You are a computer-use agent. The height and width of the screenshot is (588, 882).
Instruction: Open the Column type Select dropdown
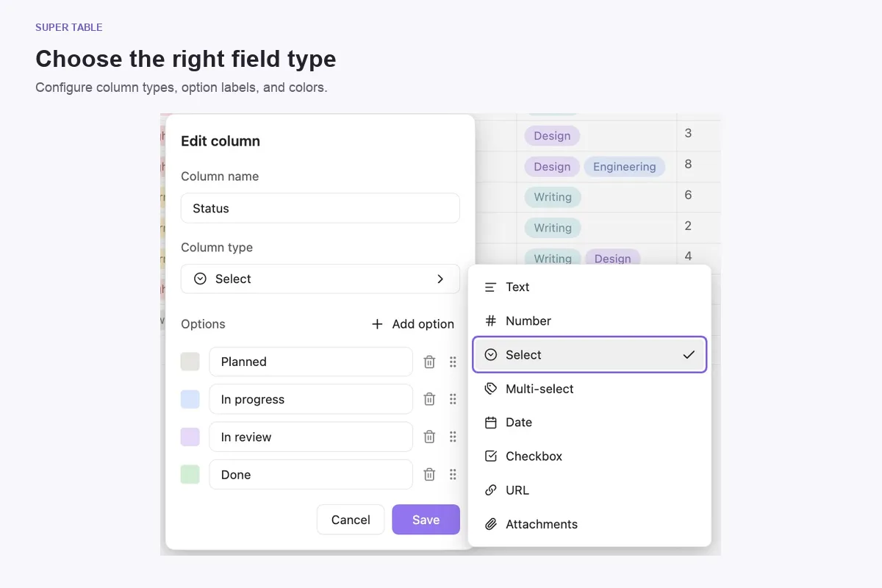(x=320, y=279)
